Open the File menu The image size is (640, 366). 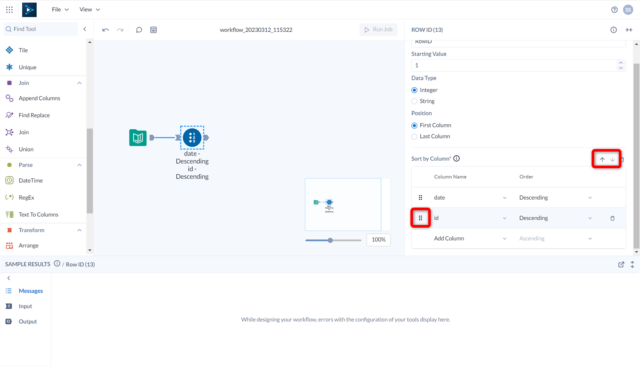point(60,9)
